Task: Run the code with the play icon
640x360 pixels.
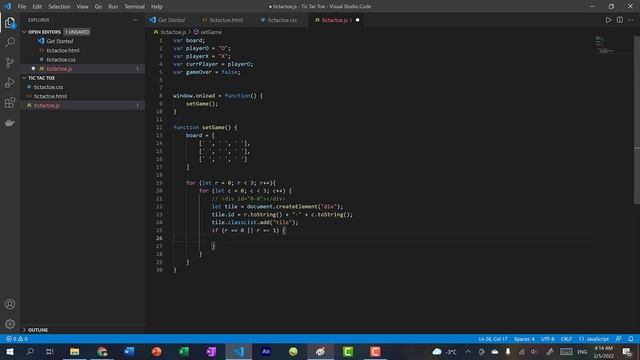Action: point(608,20)
